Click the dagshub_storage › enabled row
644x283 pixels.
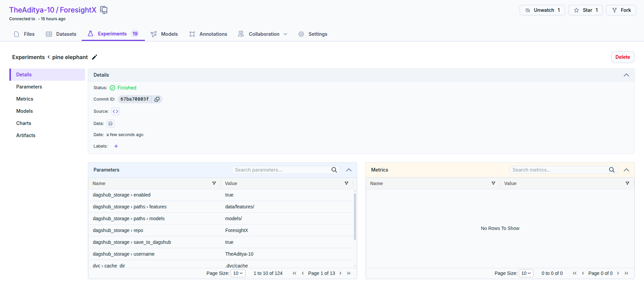click(x=221, y=195)
